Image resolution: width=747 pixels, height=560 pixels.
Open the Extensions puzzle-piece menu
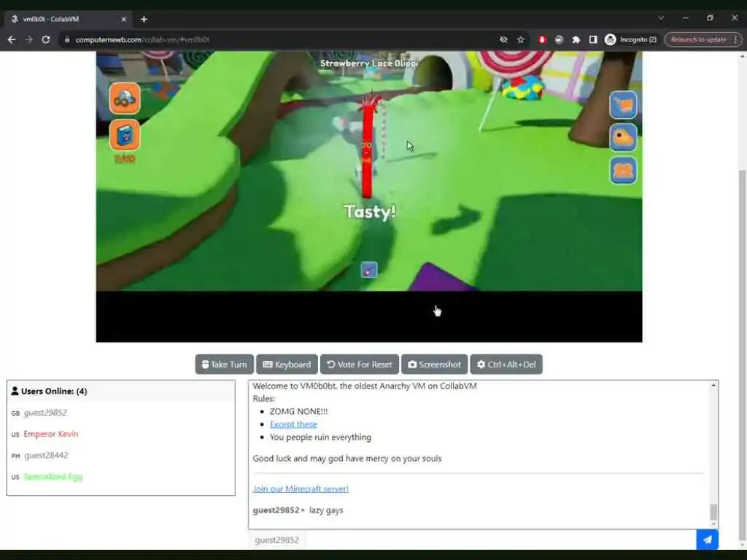tap(576, 39)
